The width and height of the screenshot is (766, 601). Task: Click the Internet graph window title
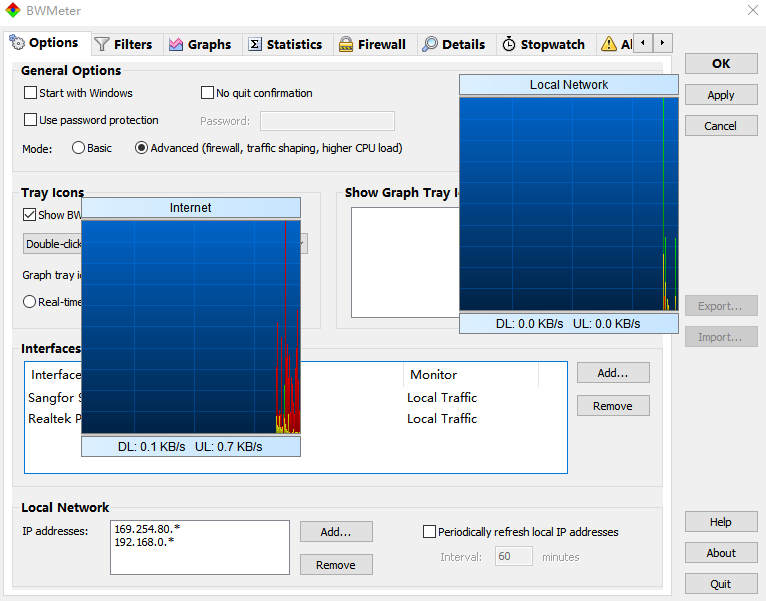pyautogui.click(x=190, y=208)
